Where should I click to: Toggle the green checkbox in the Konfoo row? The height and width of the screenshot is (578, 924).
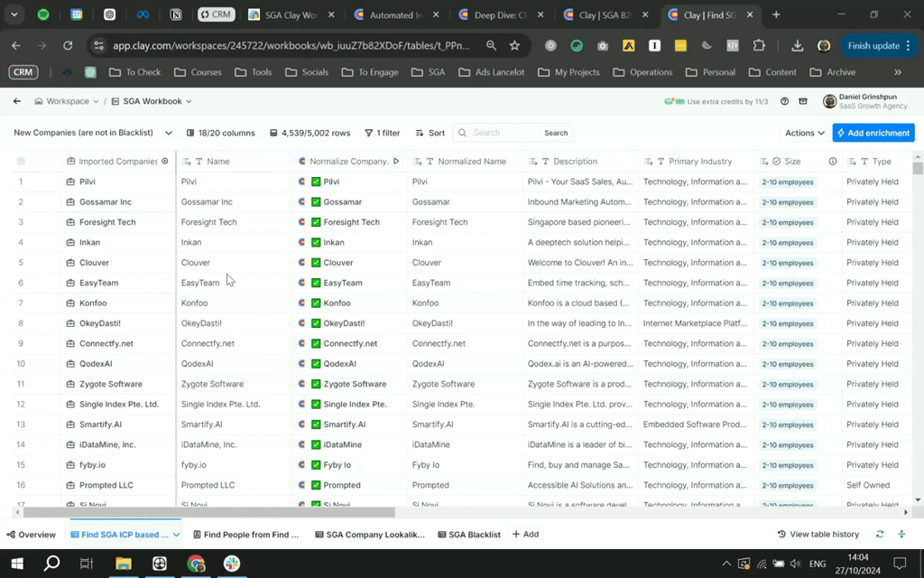[316, 303]
